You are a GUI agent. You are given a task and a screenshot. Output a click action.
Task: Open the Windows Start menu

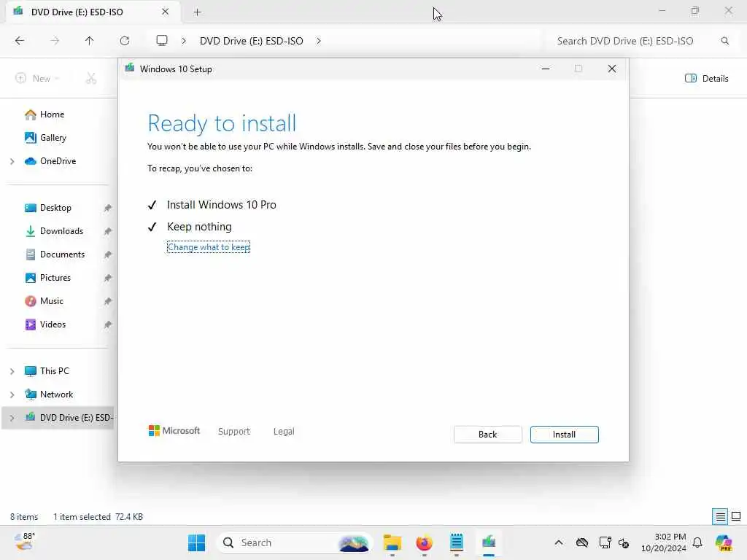[196, 542]
